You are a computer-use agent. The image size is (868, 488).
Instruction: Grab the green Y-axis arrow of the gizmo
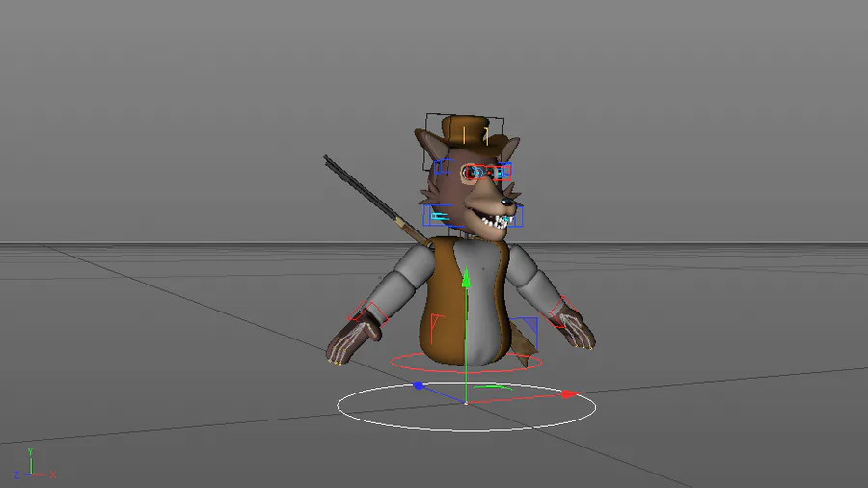click(x=466, y=278)
